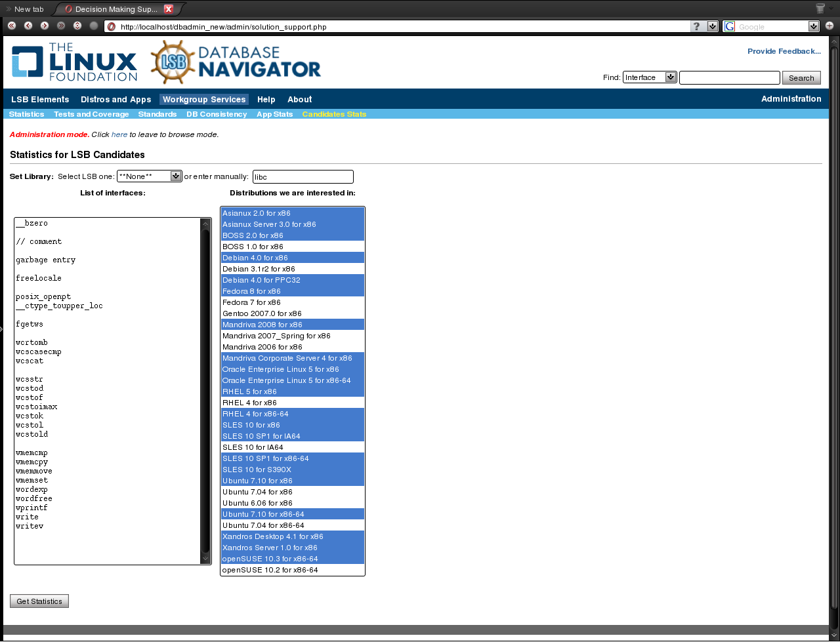Viewport: 840px width, 642px height.
Task: Select Mandriva Corporate Server 4 for x86
Action: click(x=293, y=358)
